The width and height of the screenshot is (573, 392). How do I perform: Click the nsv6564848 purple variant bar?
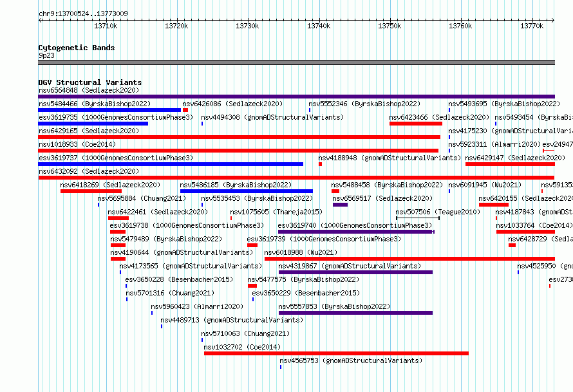pyautogui.click(x=296, y=97)
